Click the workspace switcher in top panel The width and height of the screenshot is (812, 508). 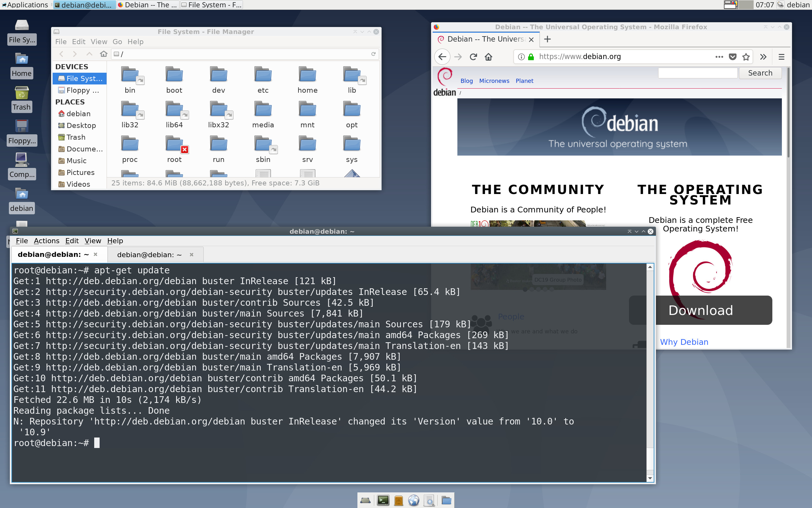click(738, 5)
